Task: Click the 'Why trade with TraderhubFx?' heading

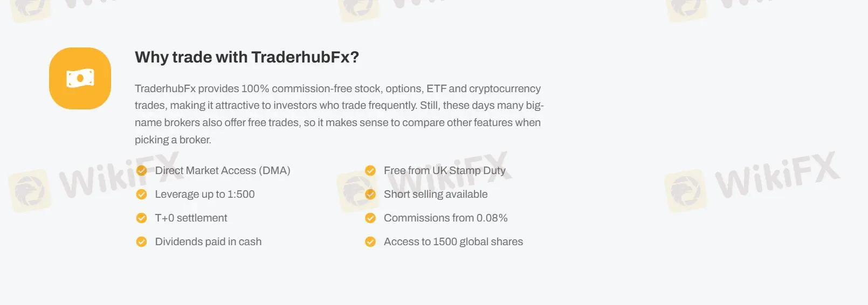Action: point(246,57)
